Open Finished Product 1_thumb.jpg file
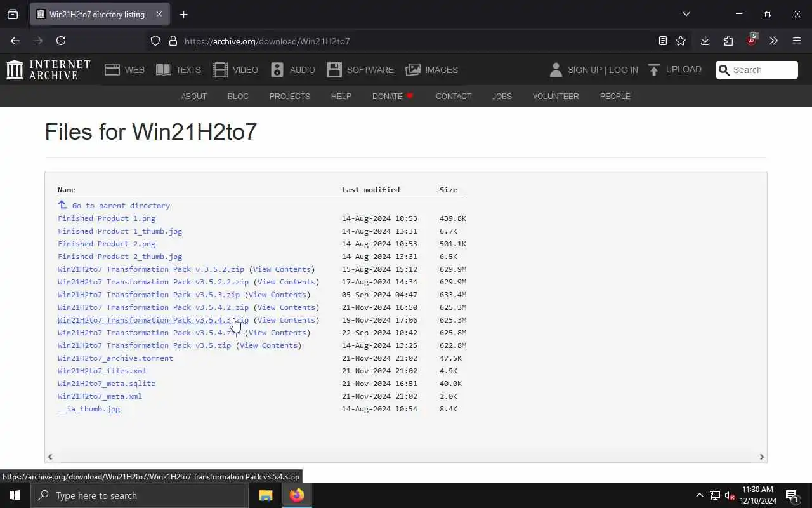Image resolution: width=812 pixels, height=508 pixels. pos(120,231)
